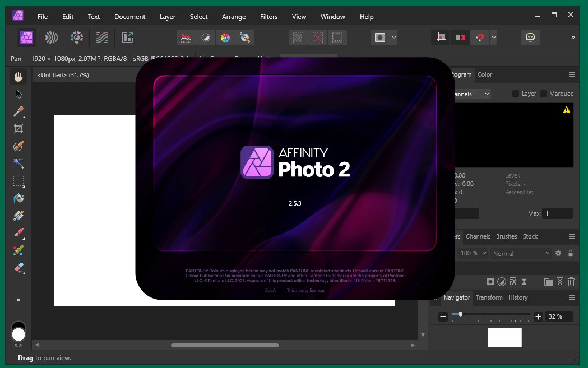Screen dimensions: 588x368
Task: Open the Quick Mask options dropdown
Action: [393, 38]
